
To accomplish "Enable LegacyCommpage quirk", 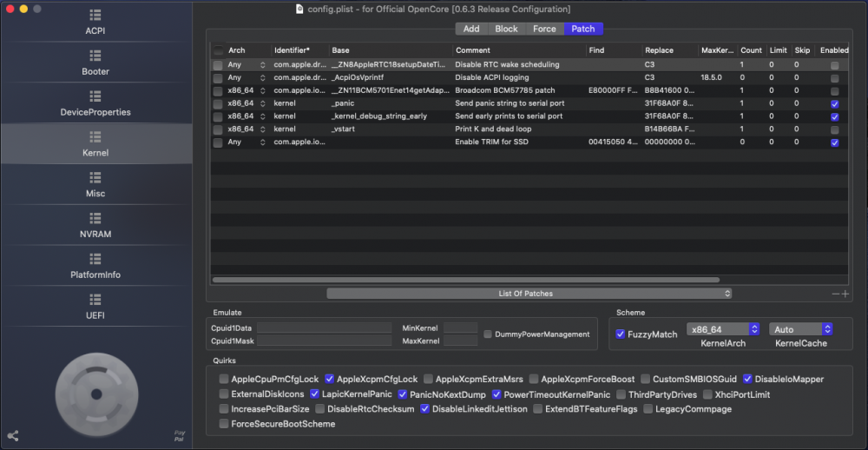I will (x=648, y=409).
